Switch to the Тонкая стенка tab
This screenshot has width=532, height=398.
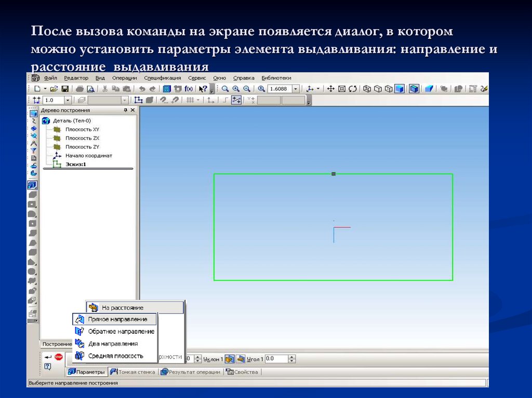[x=134, y=372]
